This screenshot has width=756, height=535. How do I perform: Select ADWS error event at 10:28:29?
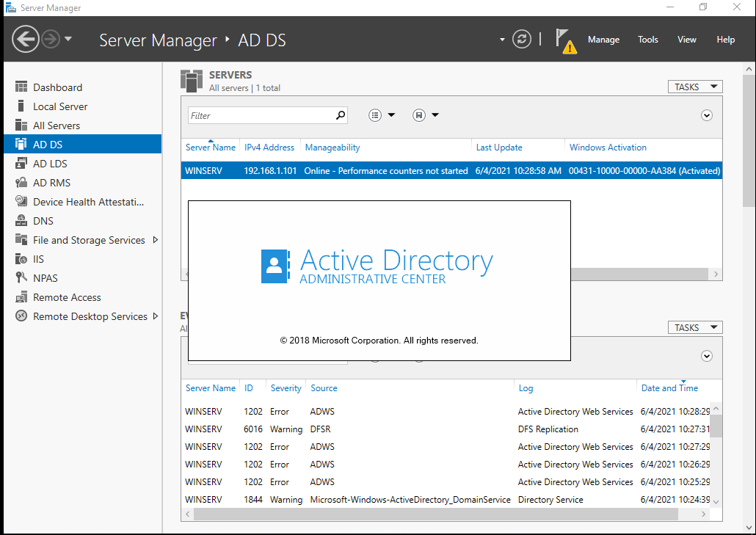[x=447, y=412]
